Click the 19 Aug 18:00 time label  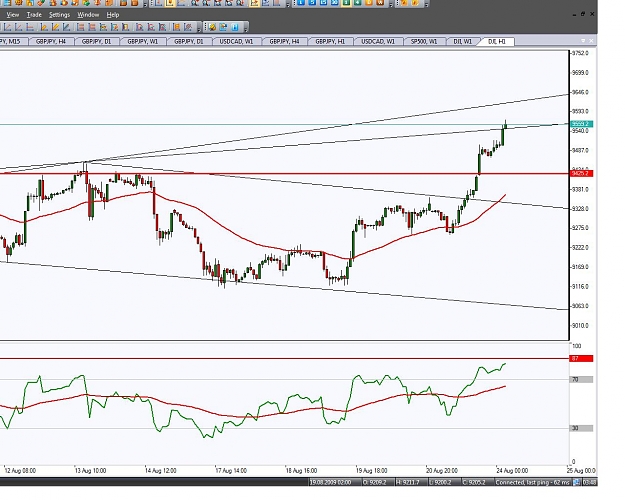click(371, 471)
